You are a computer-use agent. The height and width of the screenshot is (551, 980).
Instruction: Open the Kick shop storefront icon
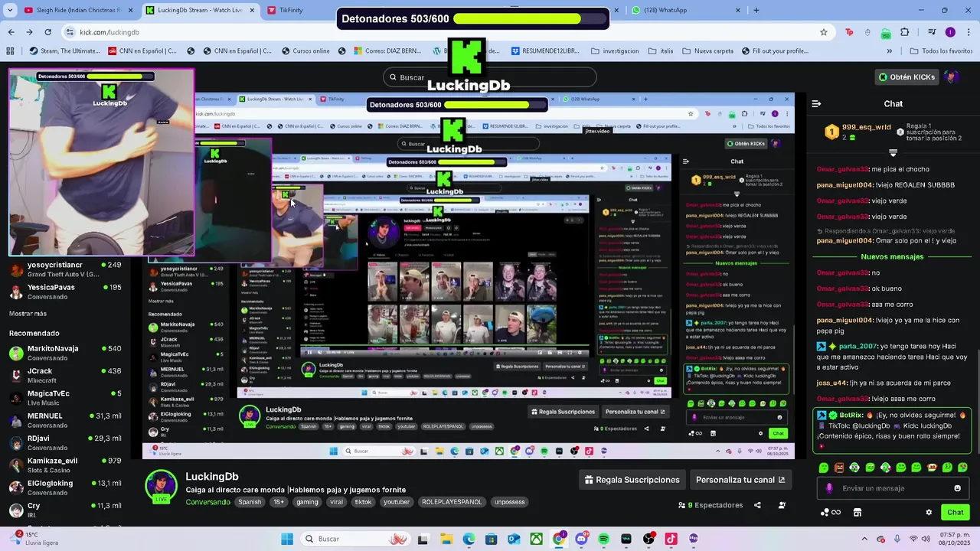click(857, 513)
